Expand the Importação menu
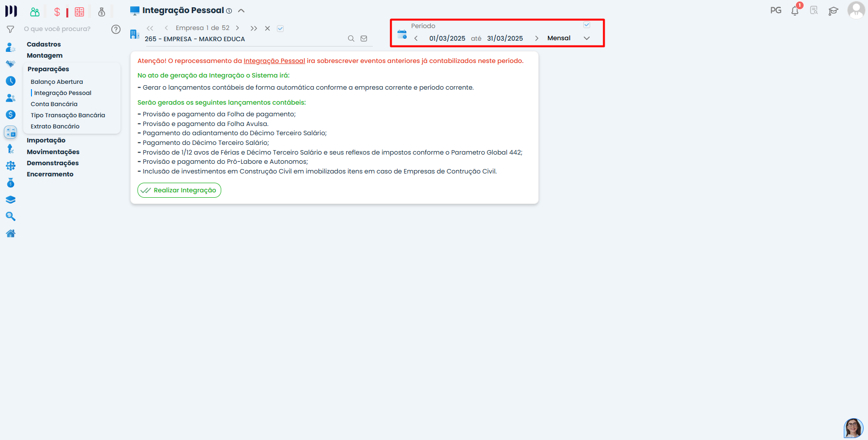 coord(46,141)
